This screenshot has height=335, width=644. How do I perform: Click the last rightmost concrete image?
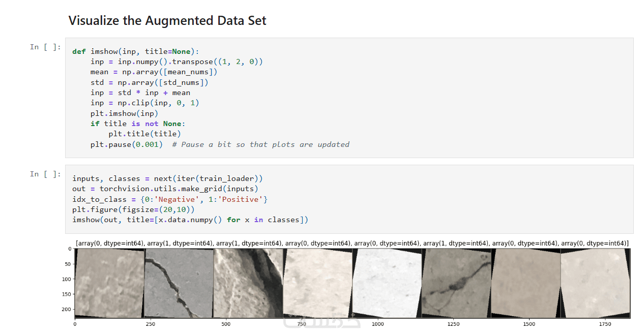(x=595, y=284)
